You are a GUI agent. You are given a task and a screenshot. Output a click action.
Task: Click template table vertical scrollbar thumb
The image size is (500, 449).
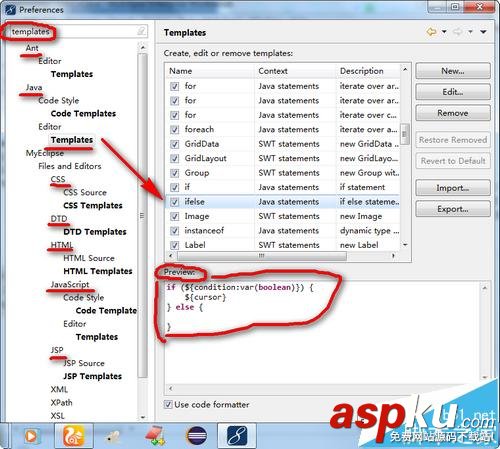pyautogui.click(x=405, y=134)
